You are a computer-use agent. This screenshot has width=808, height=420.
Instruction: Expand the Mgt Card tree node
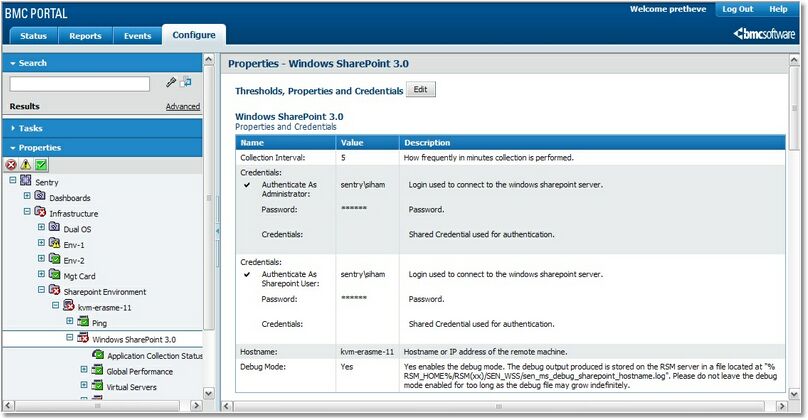(x=42, y=274)
